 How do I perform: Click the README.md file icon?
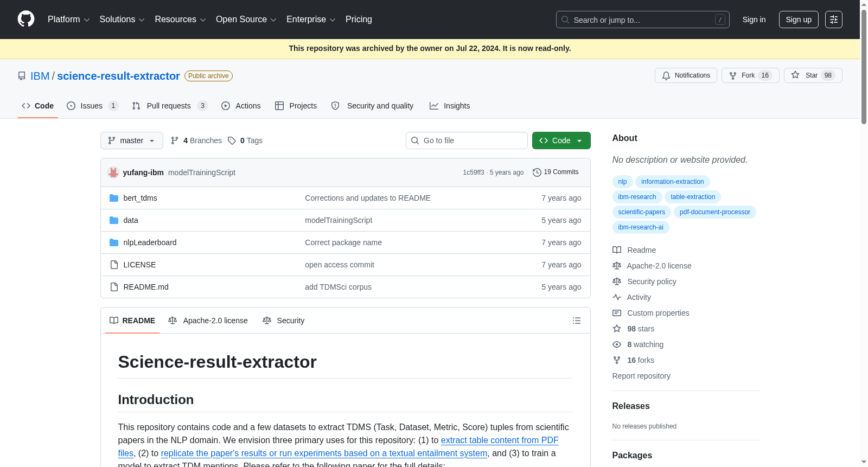[x=114, y=287]
